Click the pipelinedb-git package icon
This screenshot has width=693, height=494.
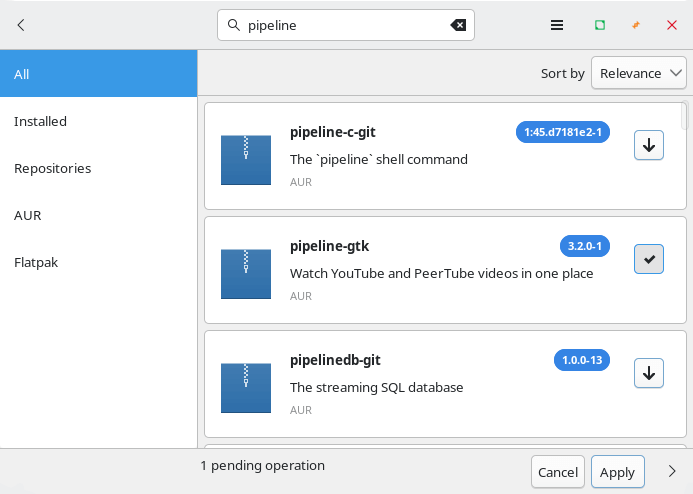(x=246, y=388)
